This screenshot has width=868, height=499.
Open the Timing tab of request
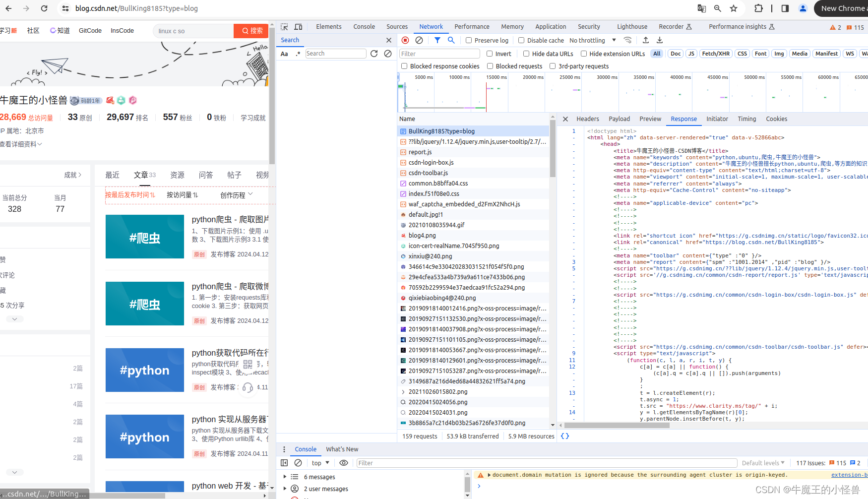pyautogui.click(x=746, y=119)
